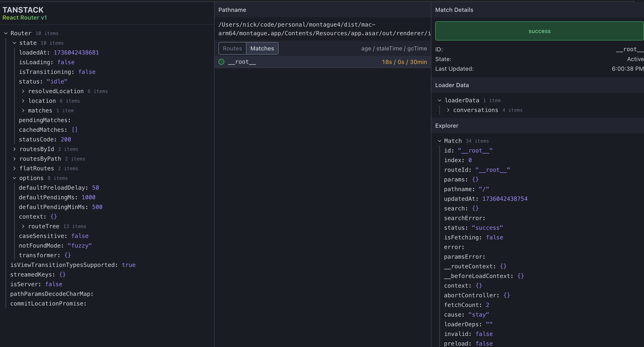Click the abortController {} value
This screenshot has width=644, height=347.
pyautogui.click(x=506, y=295)
